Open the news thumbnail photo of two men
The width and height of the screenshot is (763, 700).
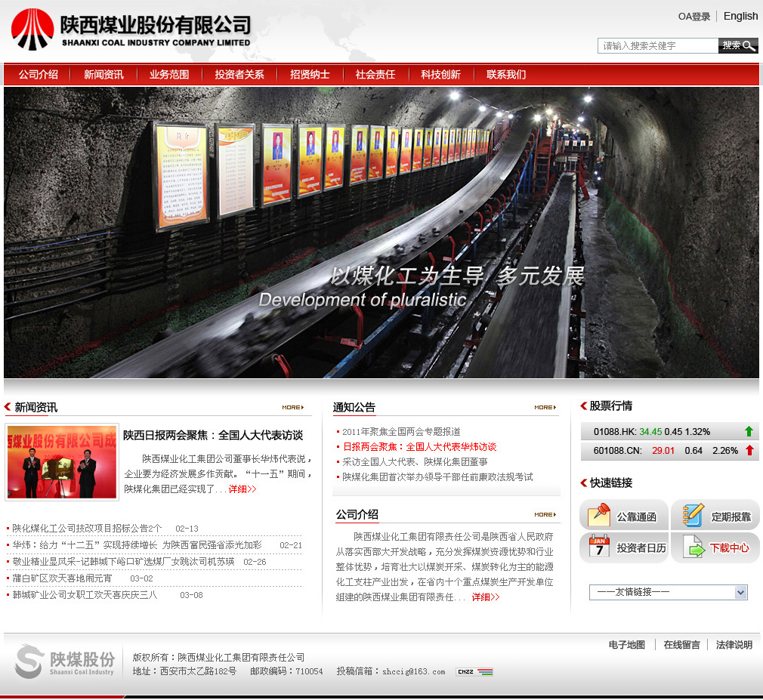(62, 461)
